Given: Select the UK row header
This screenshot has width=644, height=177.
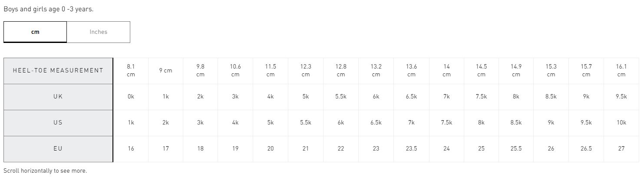Looking at the screenshot, I should click(x=58, y=97).
